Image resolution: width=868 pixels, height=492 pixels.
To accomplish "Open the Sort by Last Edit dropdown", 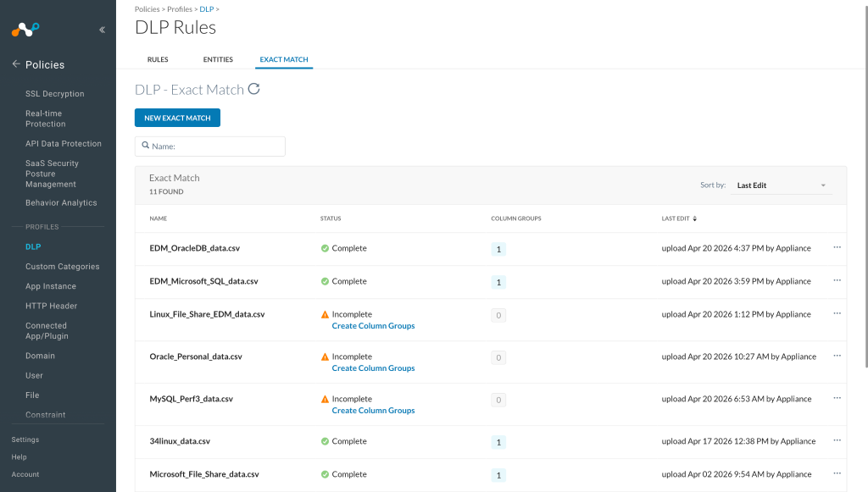I will coord(781,185).
